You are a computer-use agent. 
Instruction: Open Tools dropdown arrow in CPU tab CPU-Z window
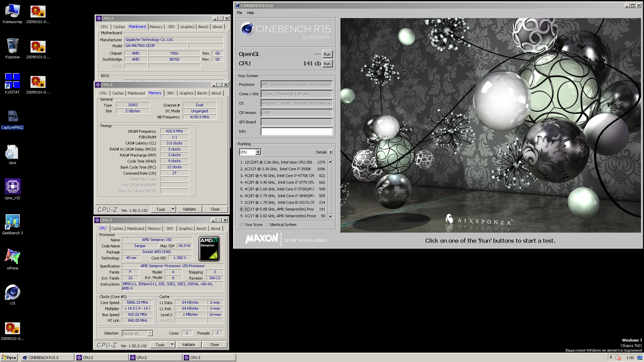172,345
